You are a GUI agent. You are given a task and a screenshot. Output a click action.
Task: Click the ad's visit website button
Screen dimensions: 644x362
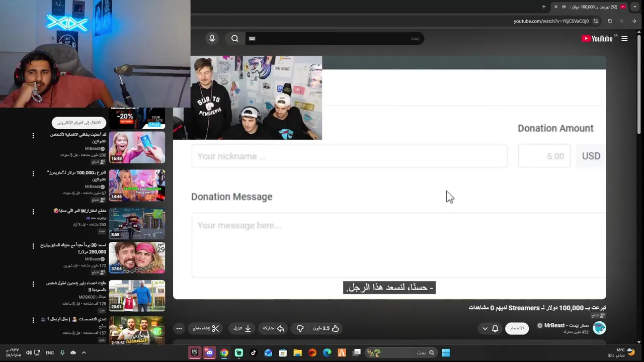tap(79, 123)
